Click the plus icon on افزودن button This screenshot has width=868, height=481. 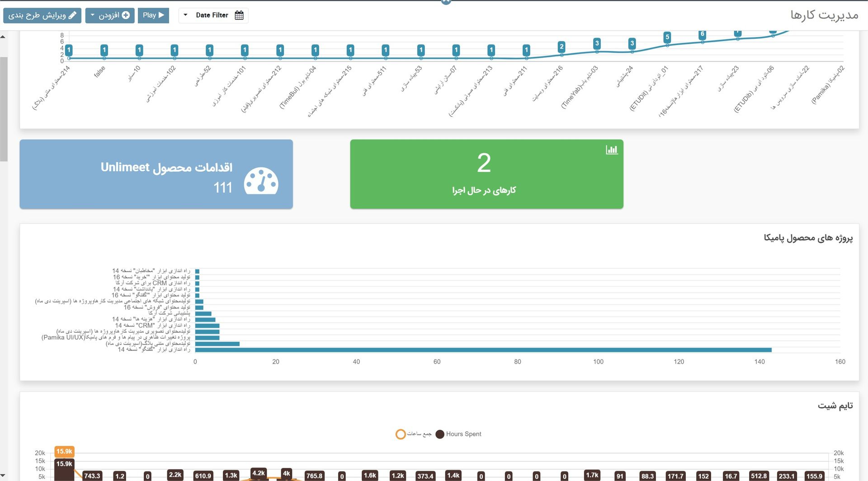(x=126, y=15)
